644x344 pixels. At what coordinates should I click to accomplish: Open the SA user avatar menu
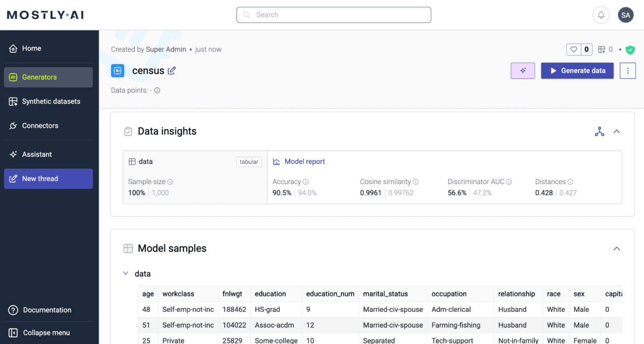(x=625, y=15)
